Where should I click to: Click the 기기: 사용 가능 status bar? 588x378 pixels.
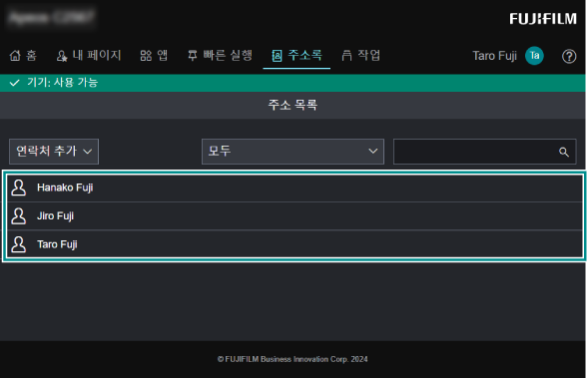[x=293, y=83]
